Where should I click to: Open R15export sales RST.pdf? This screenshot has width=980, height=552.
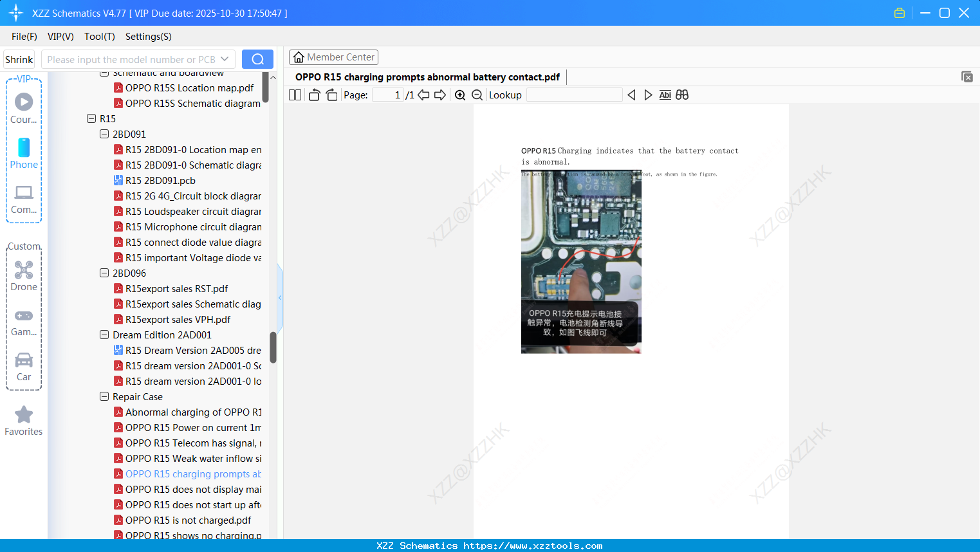176,289
